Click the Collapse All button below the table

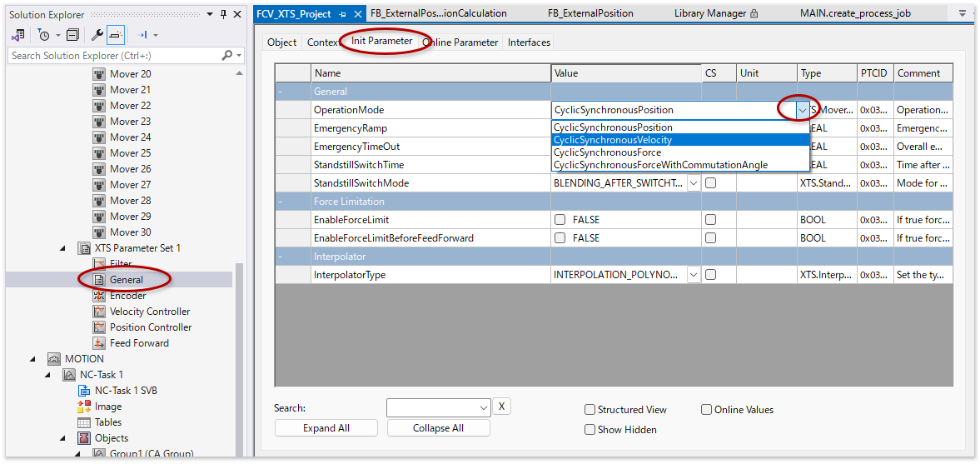[438, 428]
